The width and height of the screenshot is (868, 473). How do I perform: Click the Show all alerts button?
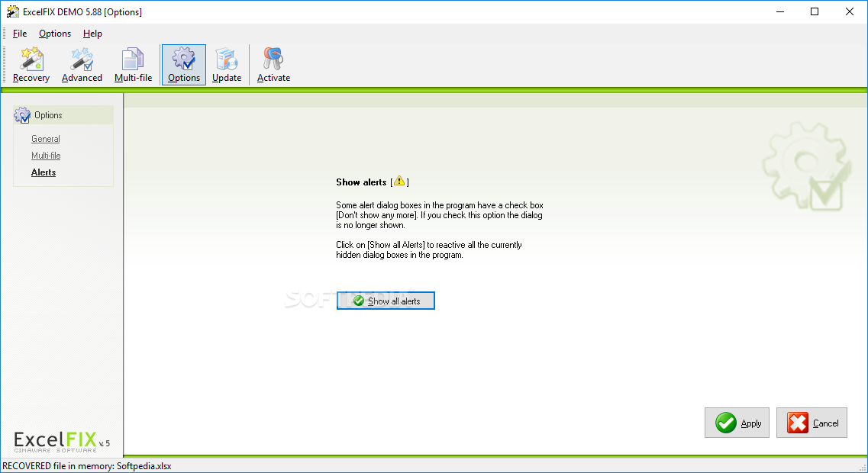[x=386, y=301]
